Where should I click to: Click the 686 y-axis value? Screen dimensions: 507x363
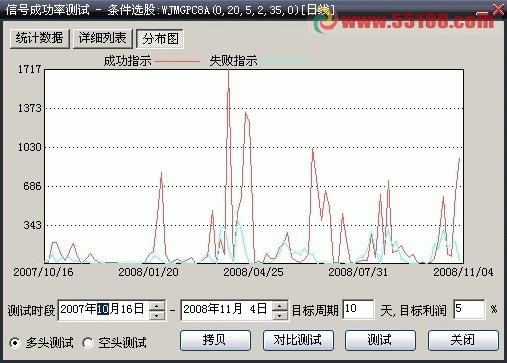pos(32,186)
